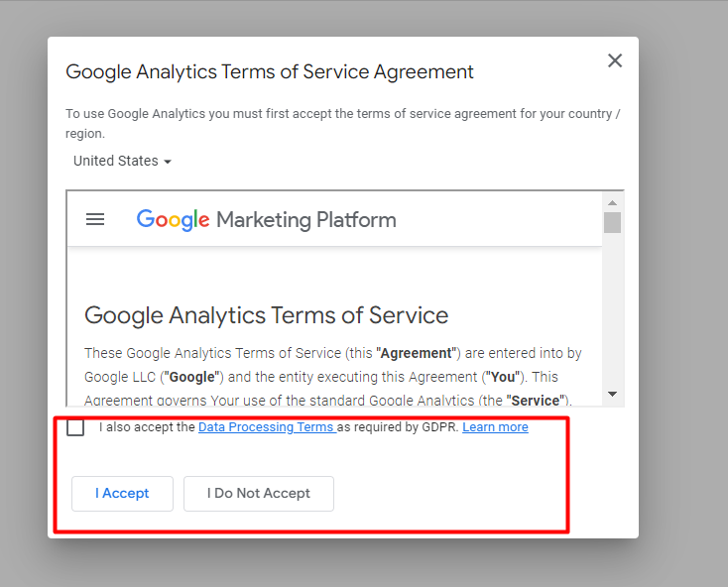
Task: Click the Google logo in the header
Action: [x=173, y=219]
